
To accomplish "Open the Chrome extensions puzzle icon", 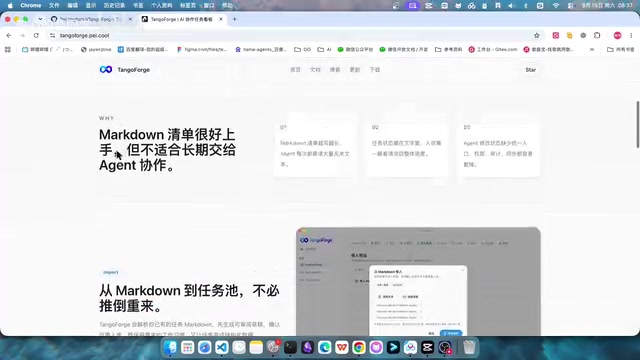I will [x=597, y=36].
